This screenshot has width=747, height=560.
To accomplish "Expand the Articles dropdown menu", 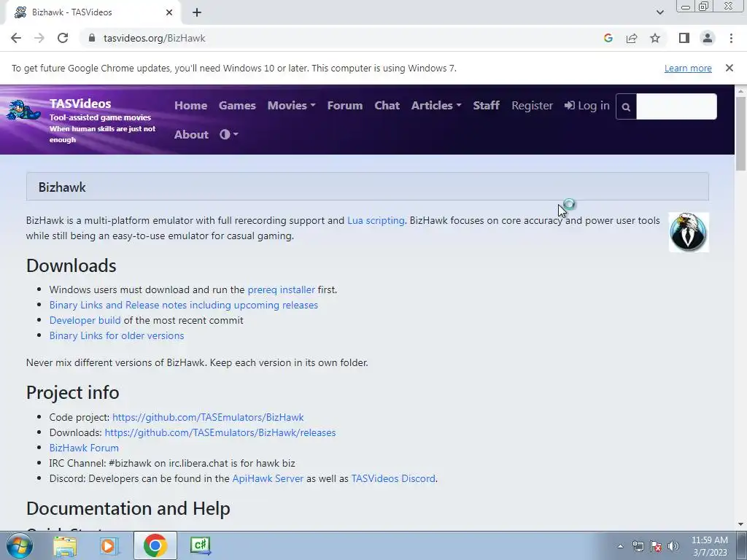I will click(436, 105).
